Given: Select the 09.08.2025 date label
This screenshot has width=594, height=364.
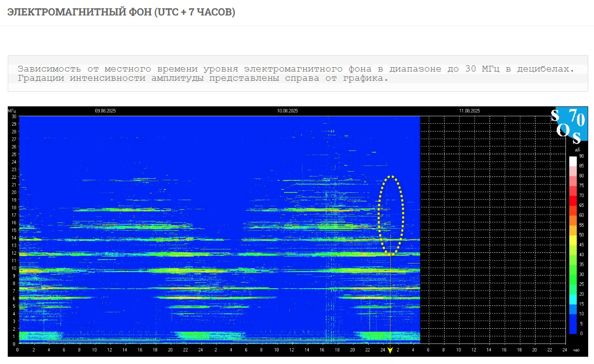Looking at the screenshot, I should [105, 111].
